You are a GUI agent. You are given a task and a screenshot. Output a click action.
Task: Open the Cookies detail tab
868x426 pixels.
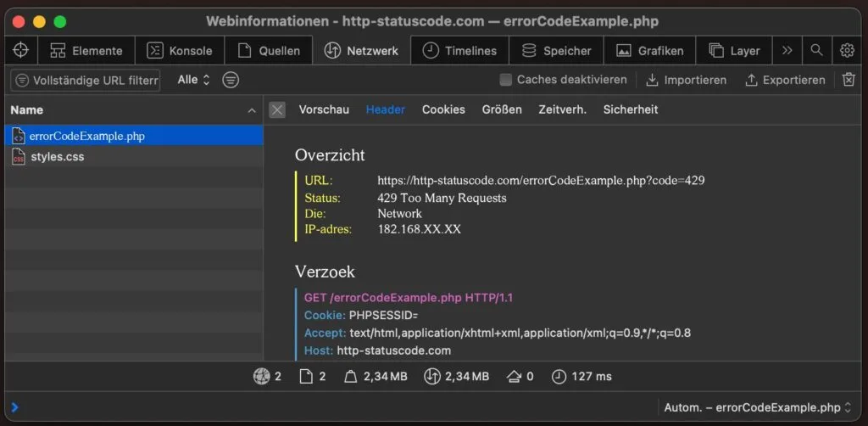point(443,109)
